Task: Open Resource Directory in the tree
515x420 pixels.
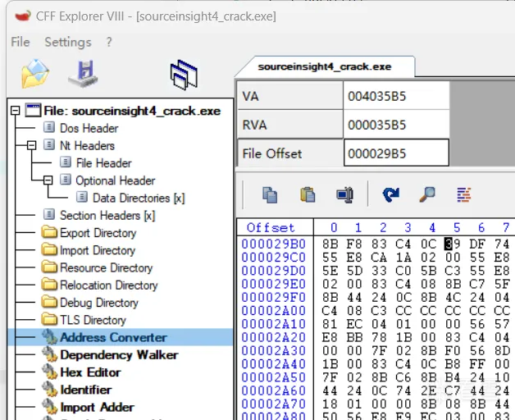Action: [x=107, y=267]
